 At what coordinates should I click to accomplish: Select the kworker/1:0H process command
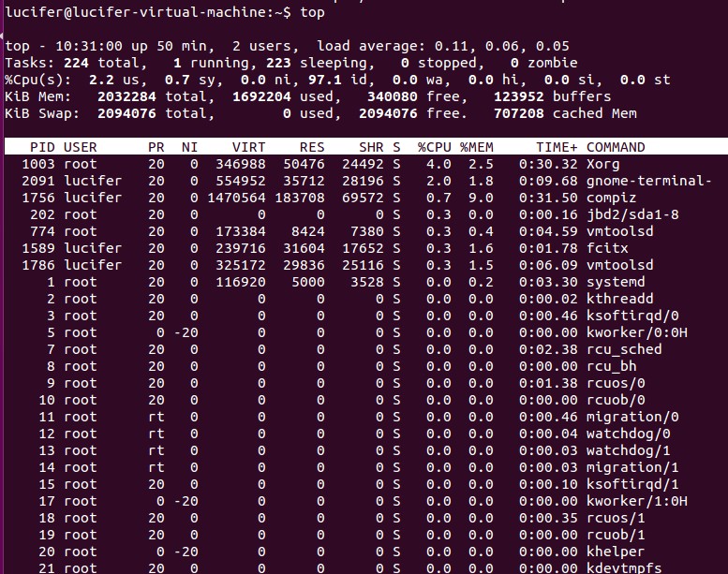[x=636, y=501]
